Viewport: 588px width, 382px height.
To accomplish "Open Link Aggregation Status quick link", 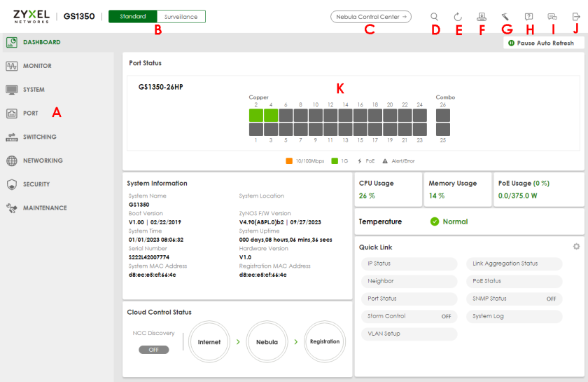I will [x=514, y=264].
